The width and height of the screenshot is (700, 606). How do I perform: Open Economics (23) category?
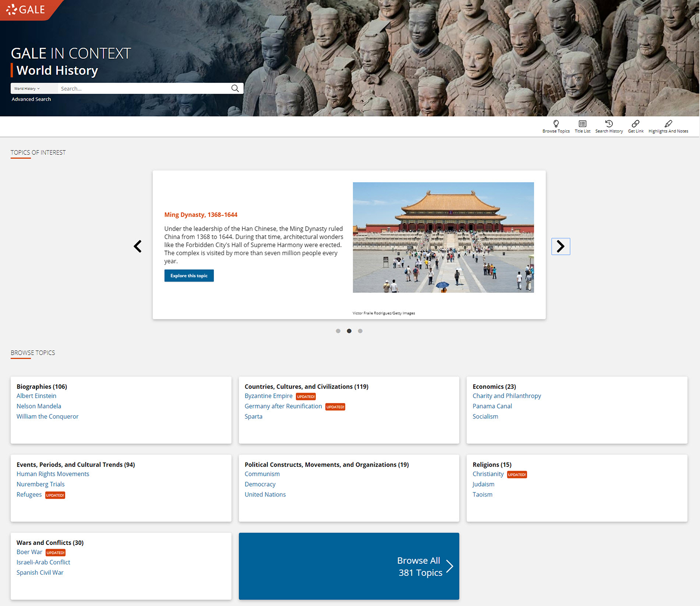click(x=494, y=386)
